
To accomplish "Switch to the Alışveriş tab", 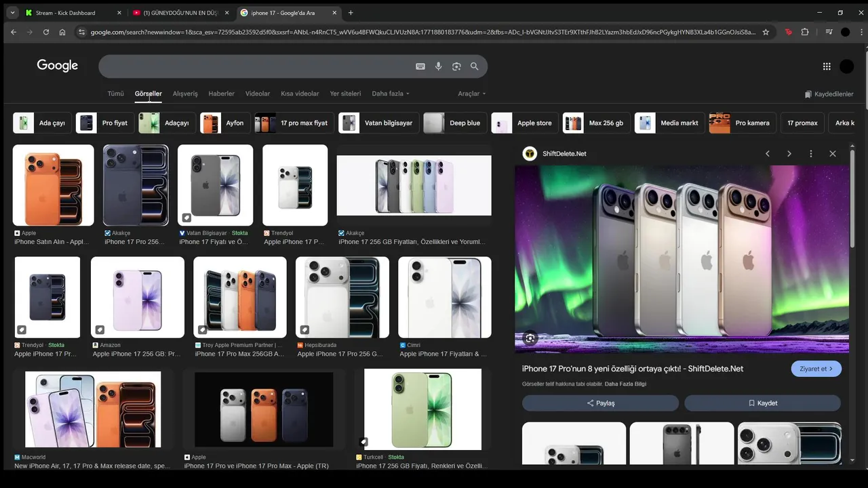I will pos(185,94).
